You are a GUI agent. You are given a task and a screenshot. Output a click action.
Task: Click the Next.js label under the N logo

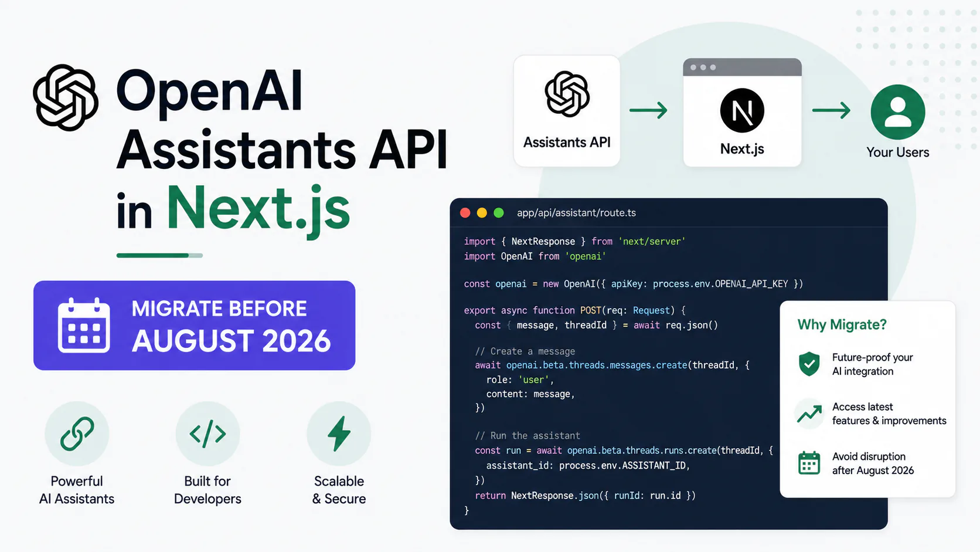742,149
